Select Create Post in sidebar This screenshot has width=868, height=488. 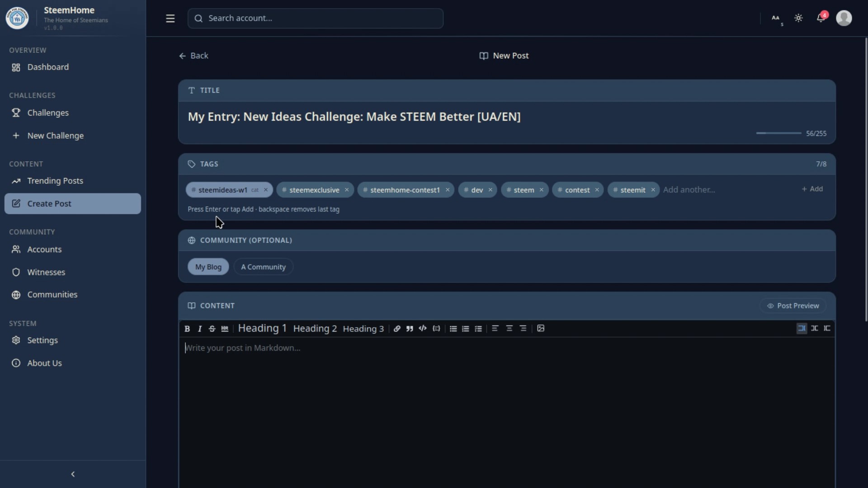tap(73, 204)
